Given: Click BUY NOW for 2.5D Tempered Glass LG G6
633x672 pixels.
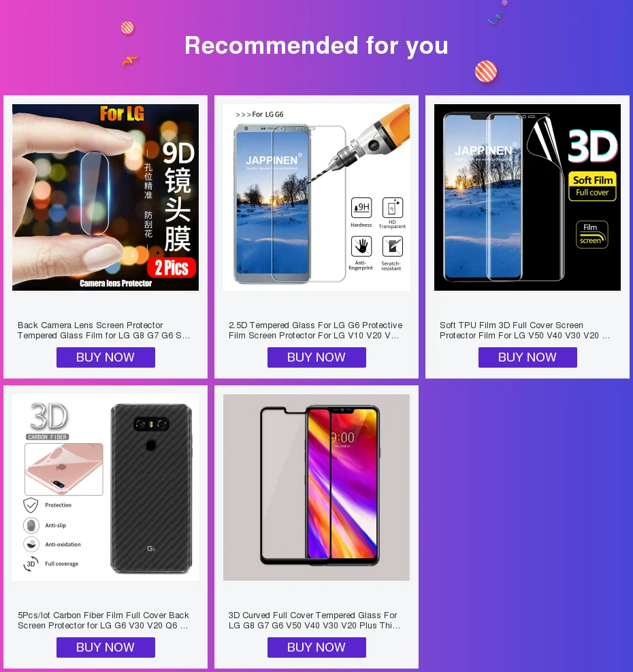Looking at the screenshot, I should (316, 357).
